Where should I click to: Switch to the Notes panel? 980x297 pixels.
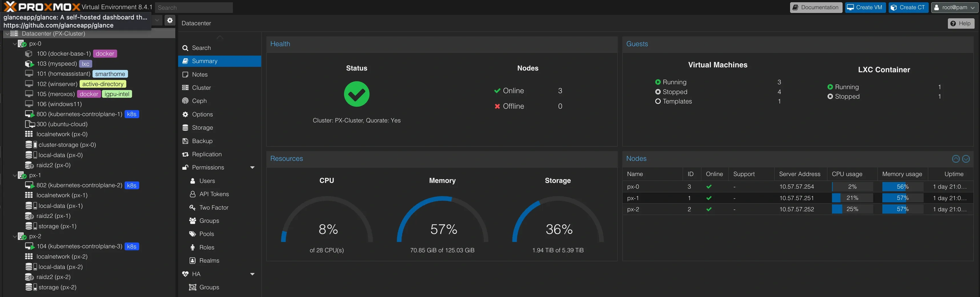tap(200, 74)
